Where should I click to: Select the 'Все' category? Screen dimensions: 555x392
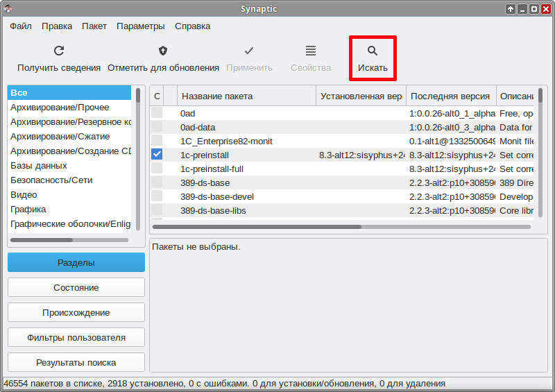[69, 93]
